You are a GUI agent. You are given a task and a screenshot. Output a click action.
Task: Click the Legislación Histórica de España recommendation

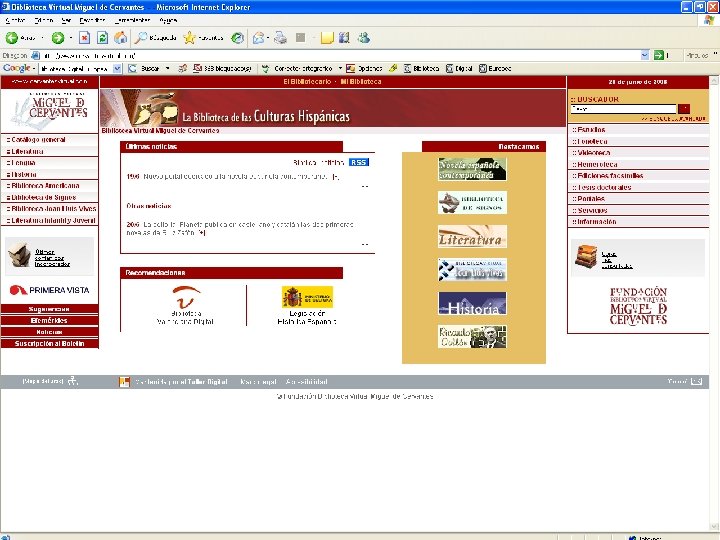[307, 305]
